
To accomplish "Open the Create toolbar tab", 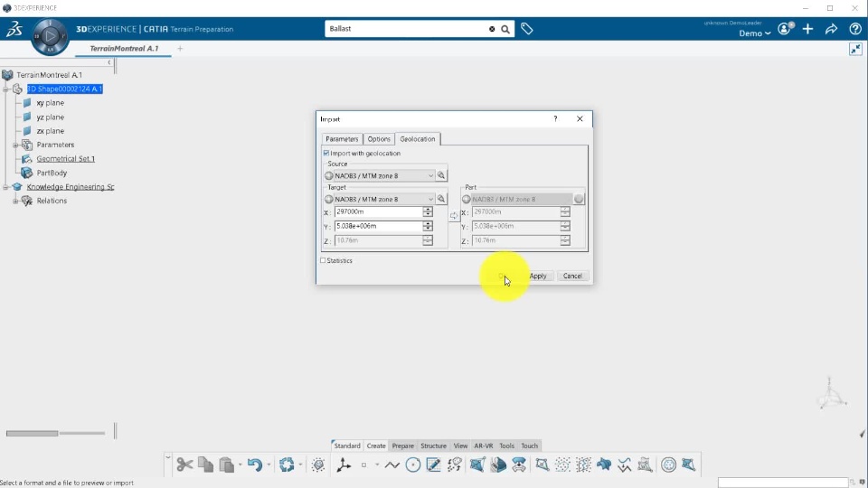I will click(x=376, y=446).
